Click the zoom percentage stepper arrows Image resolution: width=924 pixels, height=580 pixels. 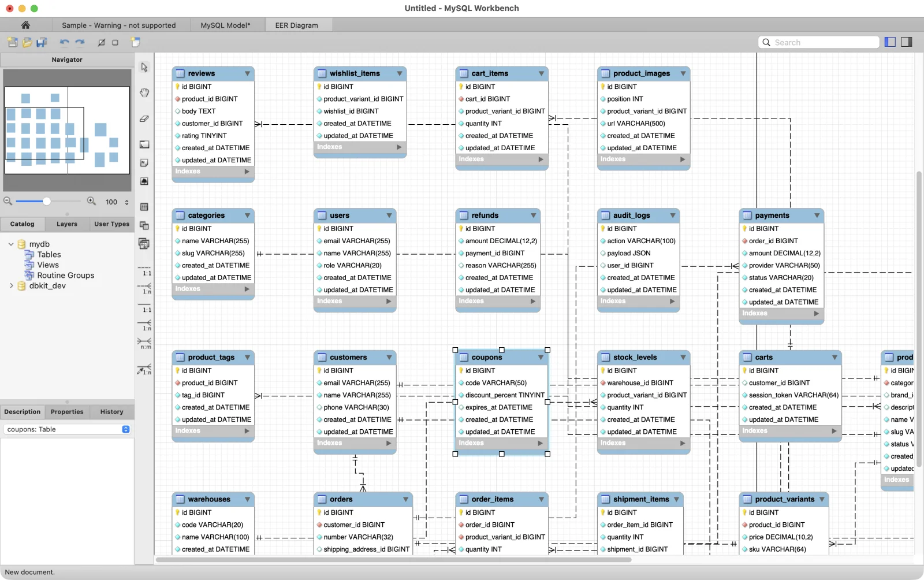(126, 202)
